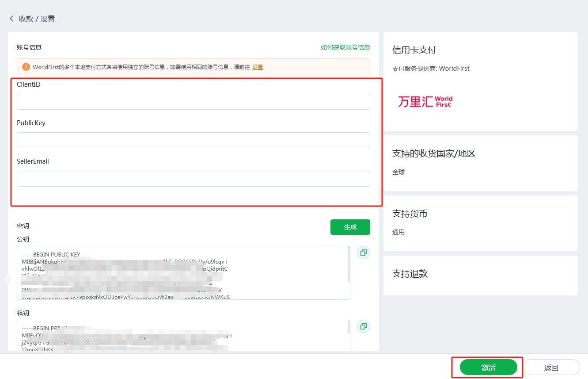Click the scrollbar of the 公钥 text box
The height and width of the screenshot is (379, 588).
coord(349,265)
